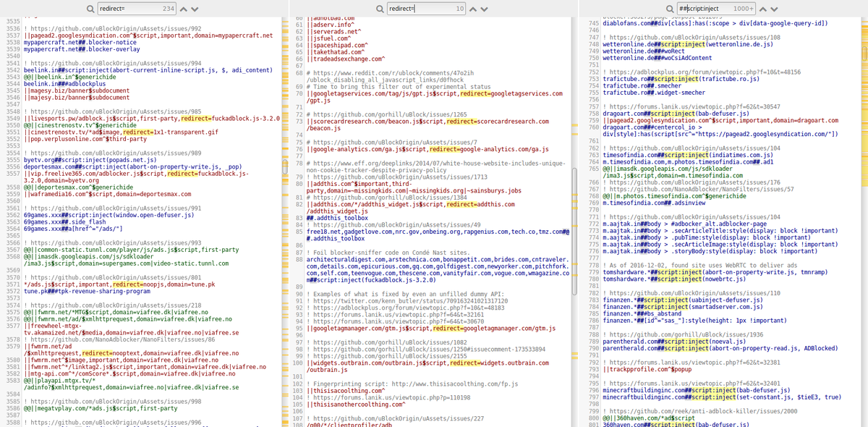
Task: Click the '1000+' match count in right pane
Action: (x=743, y=9)
